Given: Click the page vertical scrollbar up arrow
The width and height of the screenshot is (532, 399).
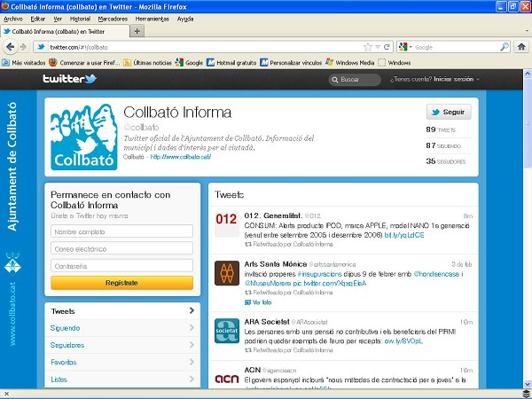Looking at the screenshot, I should [x=528, y=73].
